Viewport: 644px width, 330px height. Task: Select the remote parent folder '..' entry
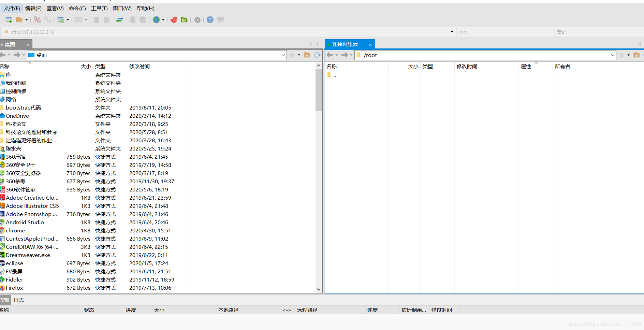tap(332, 75)
